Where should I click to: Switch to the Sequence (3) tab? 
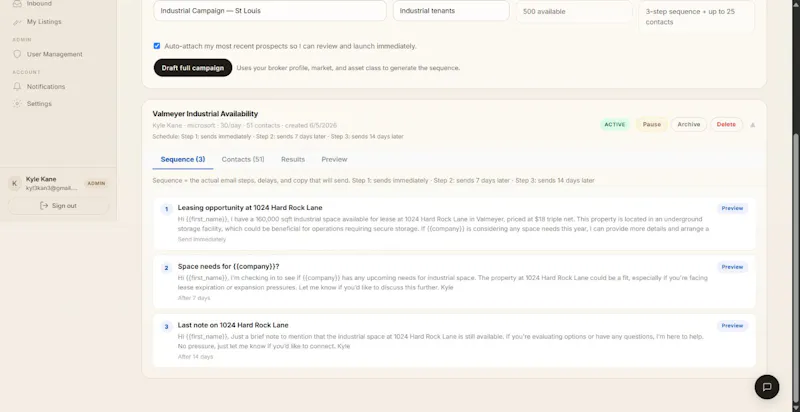(183, 160)
